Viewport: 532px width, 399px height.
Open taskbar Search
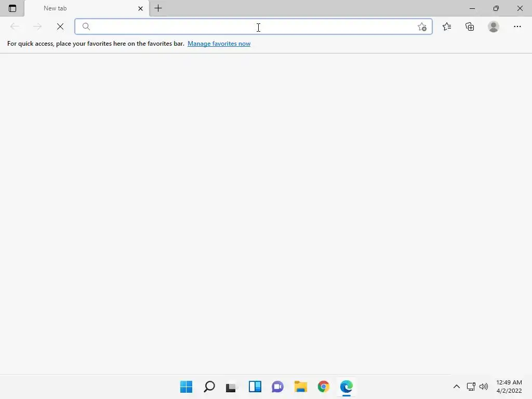tap(209, 387)
